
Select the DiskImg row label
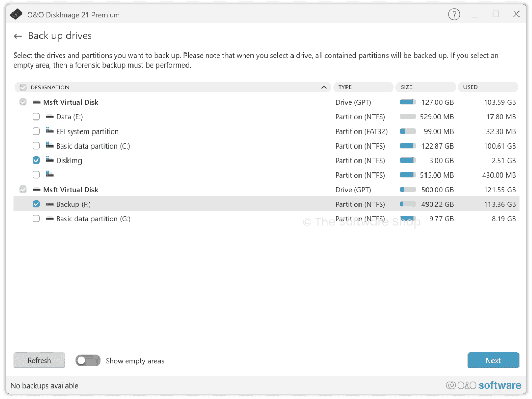(69, 161)
